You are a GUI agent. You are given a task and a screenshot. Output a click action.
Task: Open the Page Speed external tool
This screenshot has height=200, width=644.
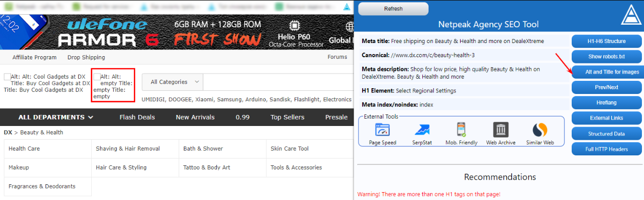383,133
